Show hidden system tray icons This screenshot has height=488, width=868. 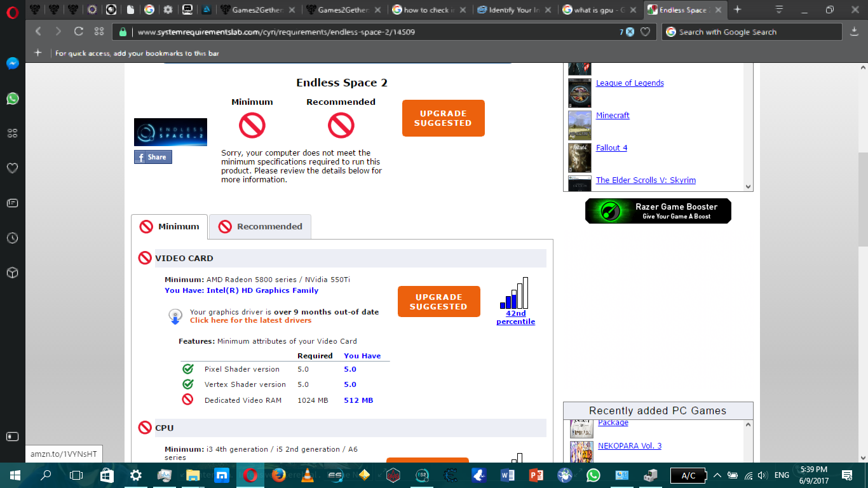click(x=717, y=475)
